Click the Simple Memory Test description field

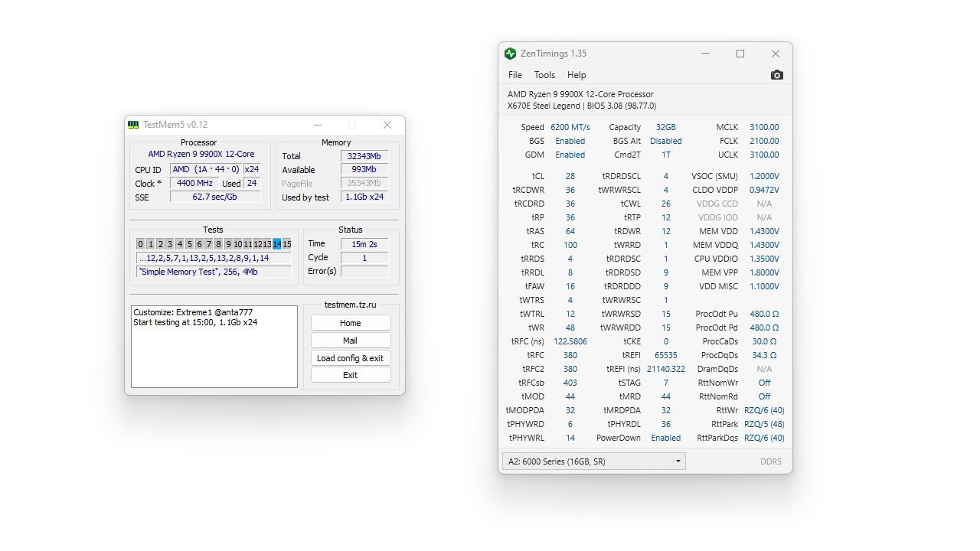pyautogui.click(x=214, y=272)
